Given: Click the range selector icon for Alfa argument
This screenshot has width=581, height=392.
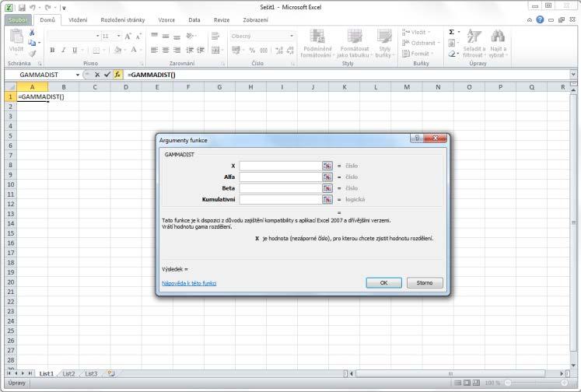Looking at the screenshot, I should tap(327, 177).
